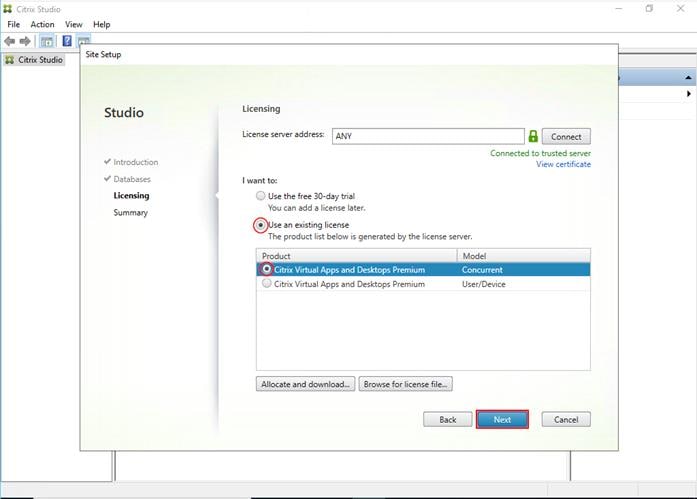697x499 pixels.
Task: Click the 'Connected to trusted server' status text
Action: pos(541,153)
